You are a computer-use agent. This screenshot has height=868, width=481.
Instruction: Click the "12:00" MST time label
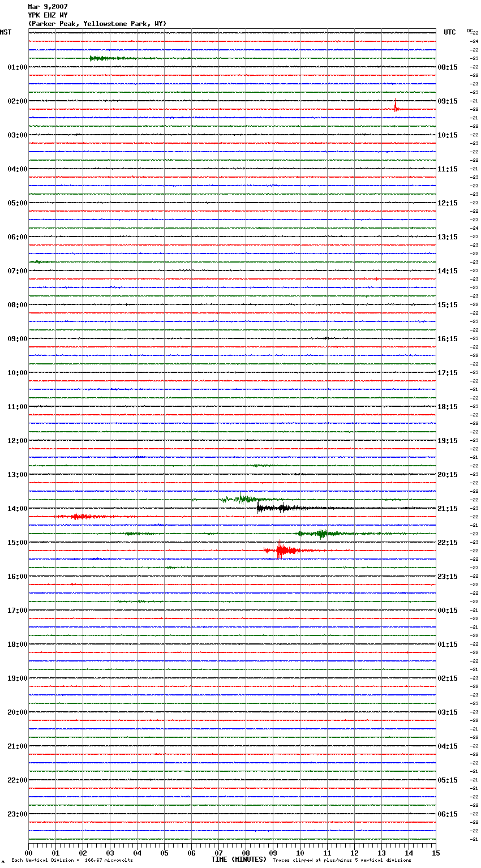click(17, 441)
